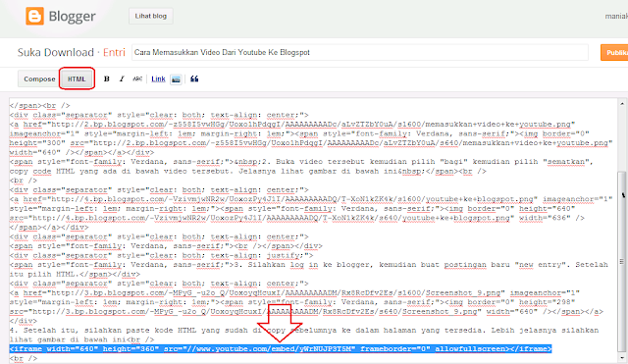628x364 pixels.
Task: Apply italic formatting with the I icon
Action: (x=122, y=78)
